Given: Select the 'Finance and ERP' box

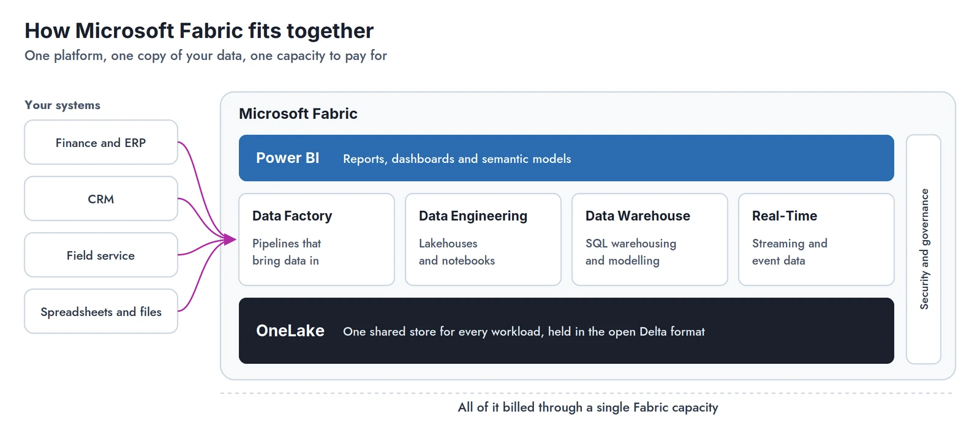Looking at the screenshot, I should click(101, 142).
